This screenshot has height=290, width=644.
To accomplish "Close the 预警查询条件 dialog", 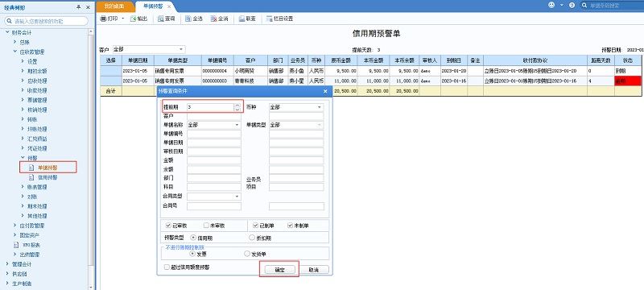I will [325, 91].
